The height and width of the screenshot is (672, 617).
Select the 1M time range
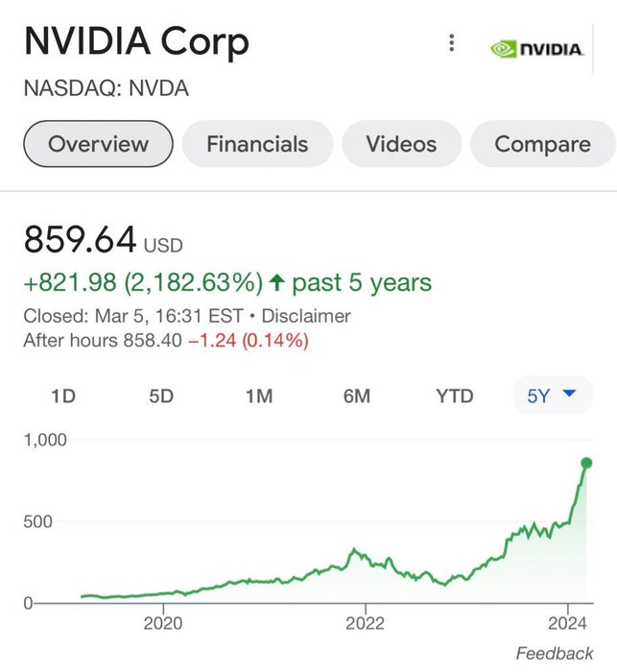pos(259,396)
